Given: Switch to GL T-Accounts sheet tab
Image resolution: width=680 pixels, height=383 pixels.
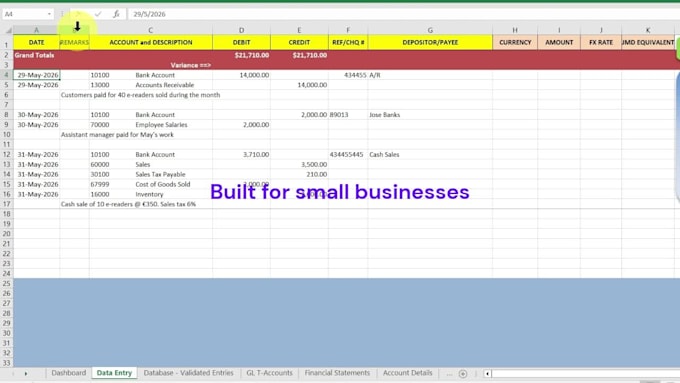Looking at the screenshot, I should click(269, 373).
